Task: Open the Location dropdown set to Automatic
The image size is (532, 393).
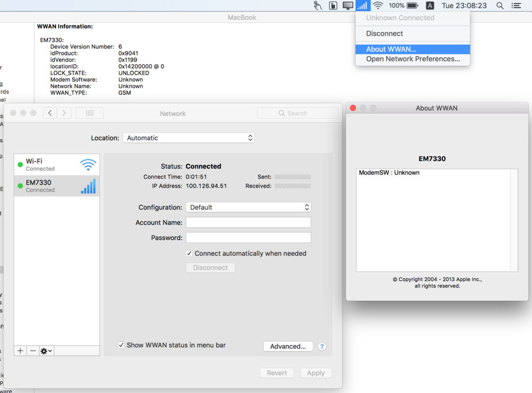Action: tap(188, 138)
